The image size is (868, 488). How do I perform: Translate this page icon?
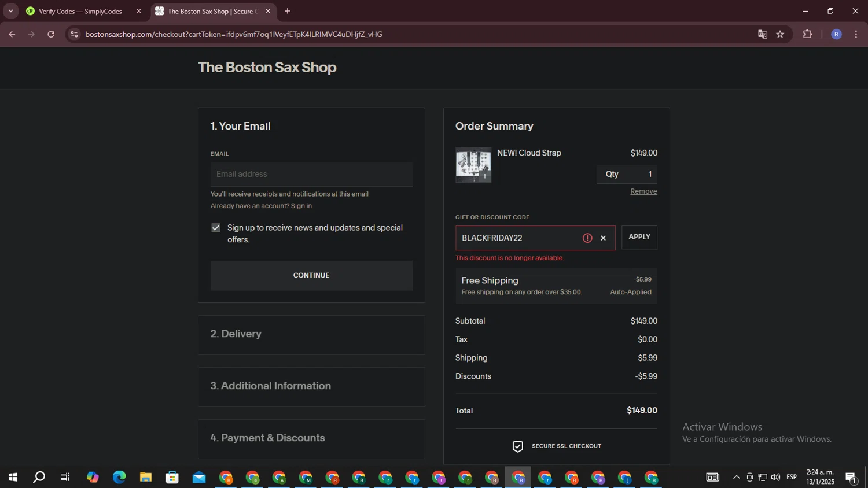[763, 34]
